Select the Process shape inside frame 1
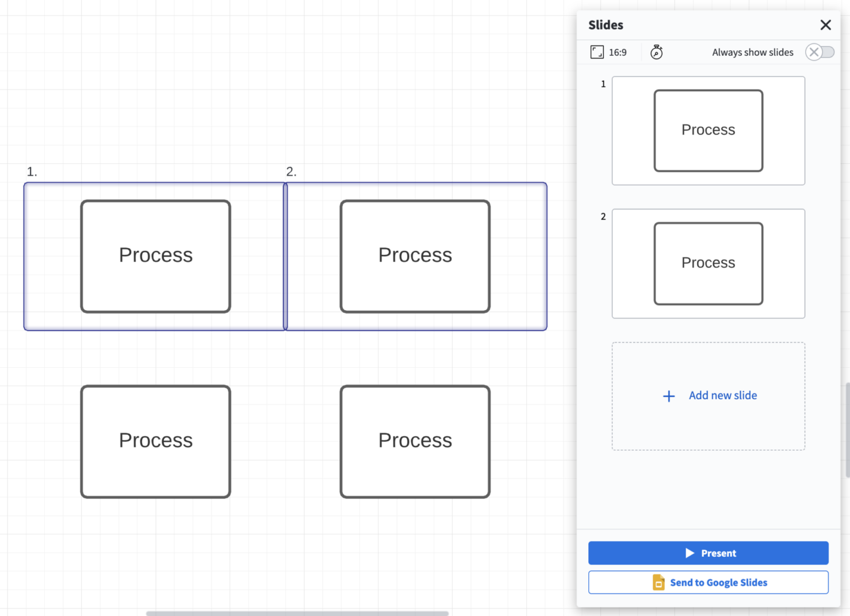Image resolution: width=850 pixels, height=616 pixels. coord(156,255)
